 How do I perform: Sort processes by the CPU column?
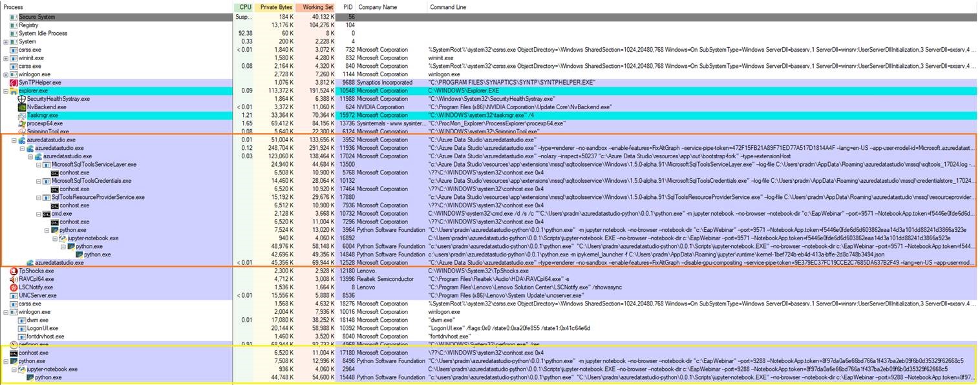[244, 6]
